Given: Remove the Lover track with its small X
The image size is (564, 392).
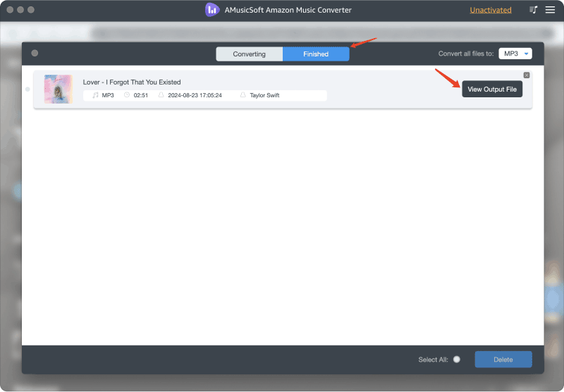Looking at the screenshot, I should (527, 75).
